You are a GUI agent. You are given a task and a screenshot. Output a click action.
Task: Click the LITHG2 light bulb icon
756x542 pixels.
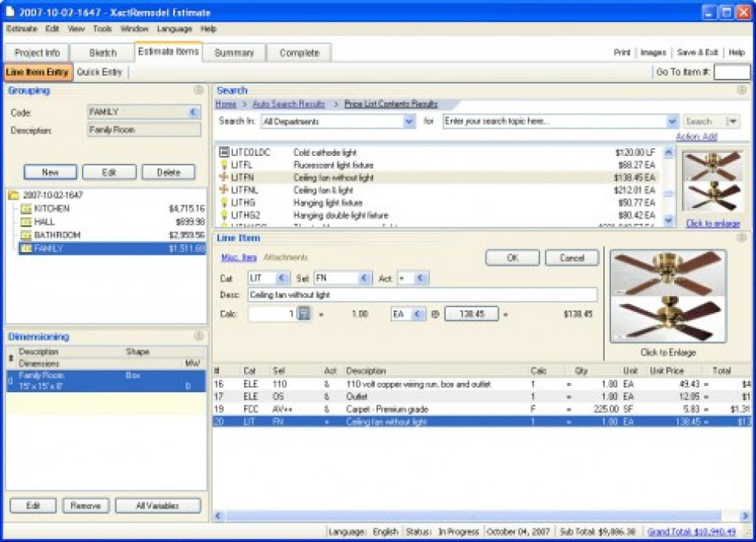(x=224, y=214)
